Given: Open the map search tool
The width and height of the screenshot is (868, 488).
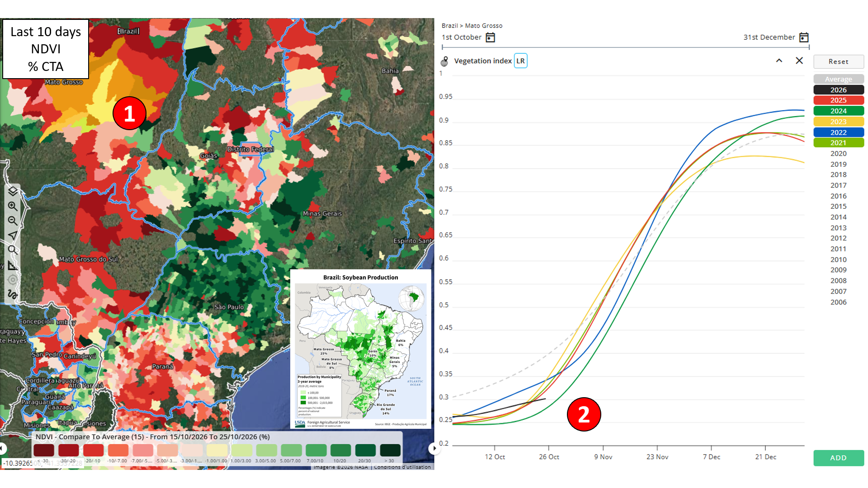Looking at the screenshot, I should [x=13, y=250].
